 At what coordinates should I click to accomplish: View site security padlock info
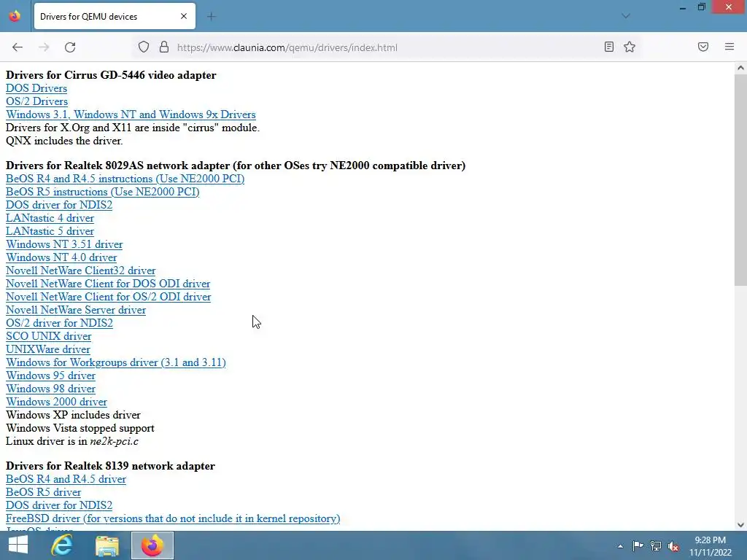[164, 47]
